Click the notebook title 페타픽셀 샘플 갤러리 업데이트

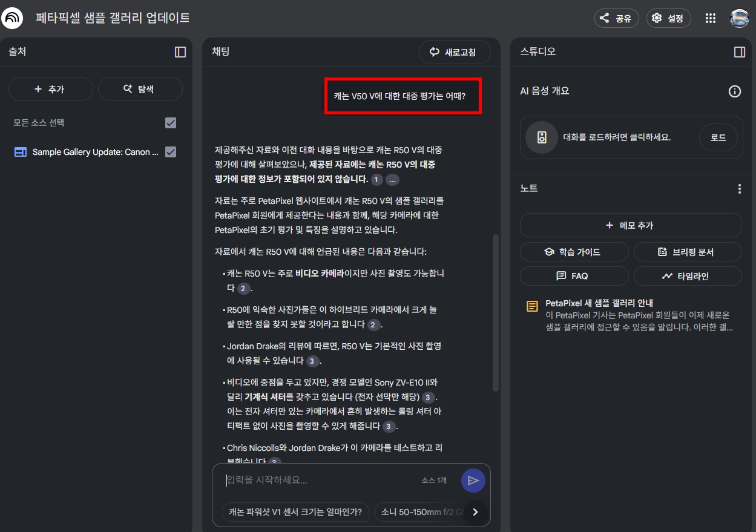[113, 18]
